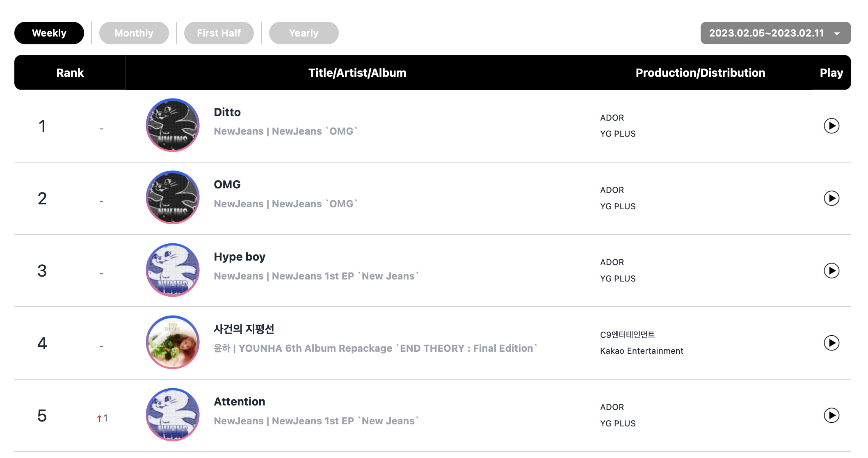
Task: Play the Attention track
Action: click(831, 415)
